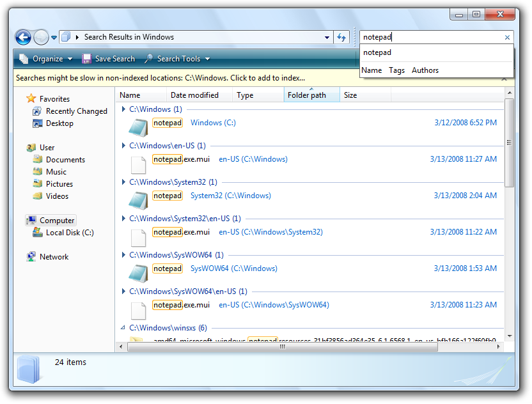
Task: Open the recent pages dropdown arrow
Action: [54, 38]
